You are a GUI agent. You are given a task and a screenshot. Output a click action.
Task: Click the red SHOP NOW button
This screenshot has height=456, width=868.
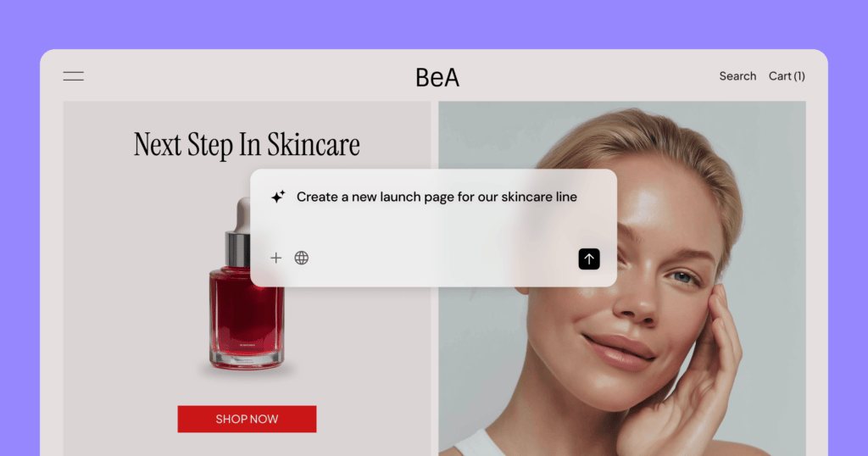pos(247,419)
